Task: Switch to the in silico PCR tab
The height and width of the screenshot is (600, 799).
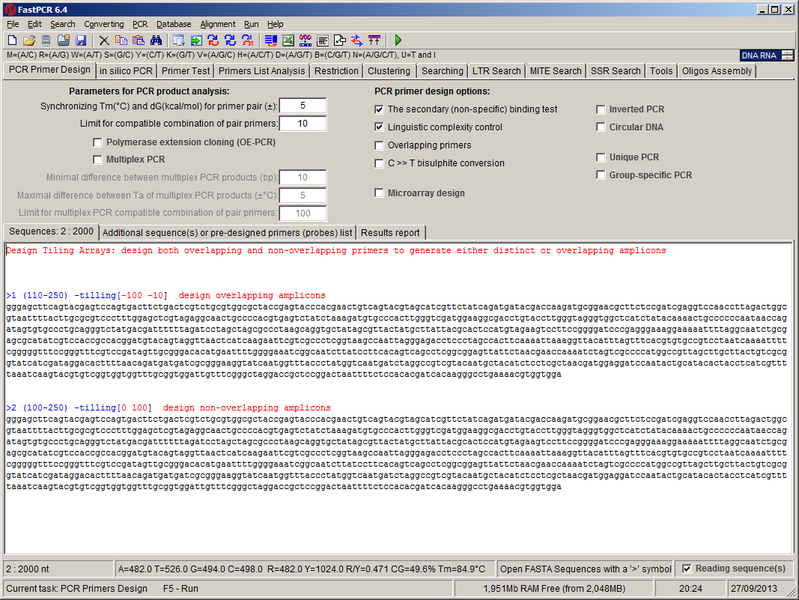Action: 126,71
